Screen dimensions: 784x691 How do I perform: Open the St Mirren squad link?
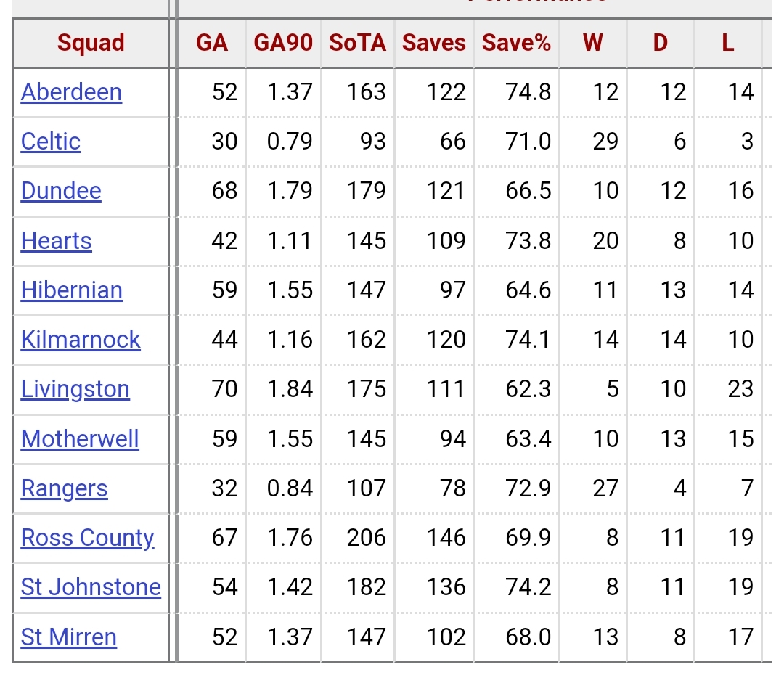(68, 638)
